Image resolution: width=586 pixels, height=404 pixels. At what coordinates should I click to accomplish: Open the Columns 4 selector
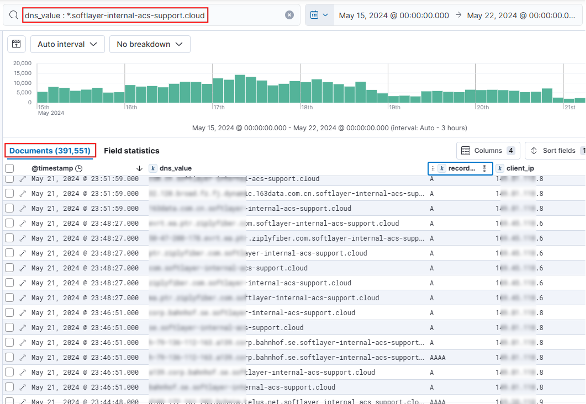(x=488, y=151)
